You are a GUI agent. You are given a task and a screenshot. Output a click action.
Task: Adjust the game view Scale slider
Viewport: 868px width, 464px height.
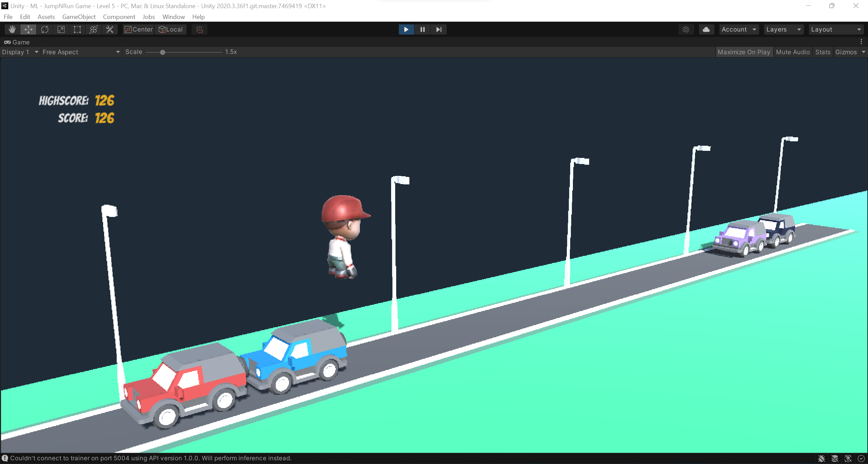(x=163, y=52)
